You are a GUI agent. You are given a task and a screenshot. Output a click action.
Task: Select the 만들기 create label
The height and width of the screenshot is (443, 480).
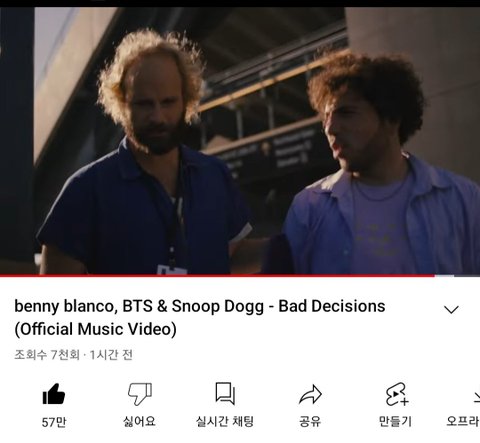click(x=395, y=422)
